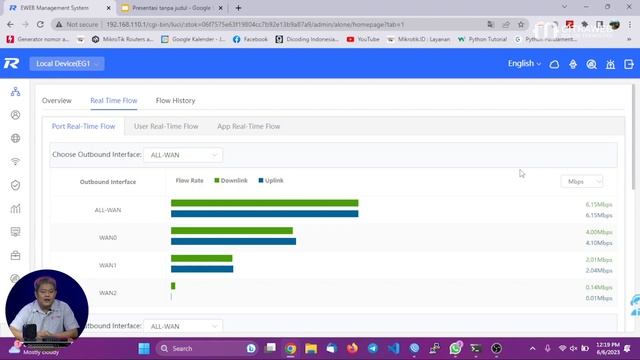Open the bar chart statistics sidebar icon
The height and width of the screenshot is (360, 640).
tap(16, 209)
